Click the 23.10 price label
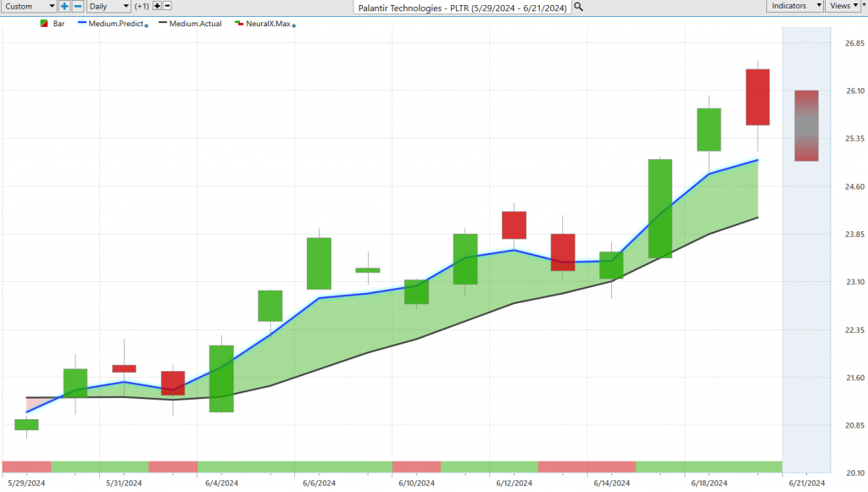The height and width of the screenshot is (492, 868). coord(854,282)
